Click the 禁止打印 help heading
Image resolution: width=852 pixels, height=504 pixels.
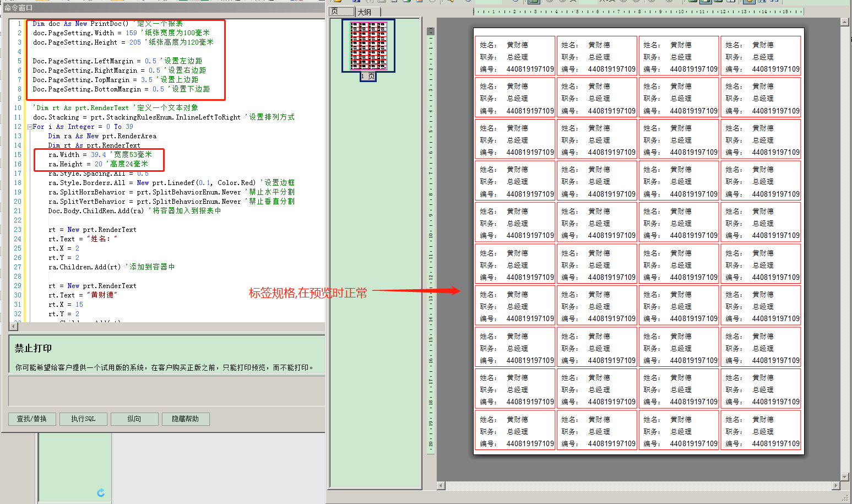coord(33,348)
